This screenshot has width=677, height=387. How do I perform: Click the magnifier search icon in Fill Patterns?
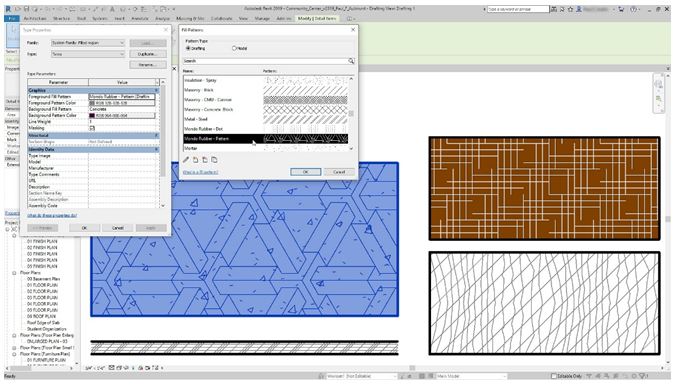(351, 61)
